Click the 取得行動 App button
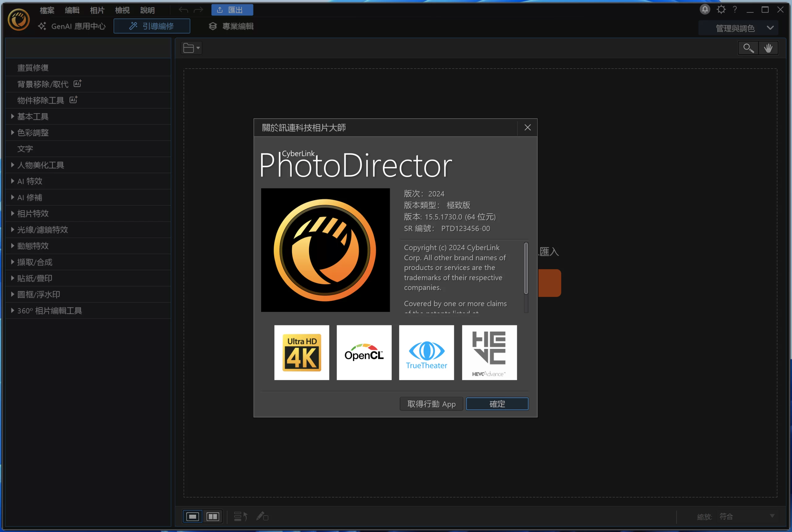 point(431,404)
